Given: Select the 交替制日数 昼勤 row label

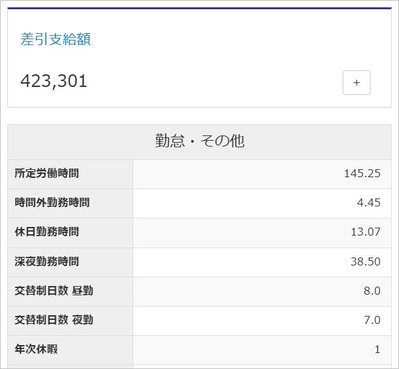Looking at the screenshot, I should tap(54, 291).
